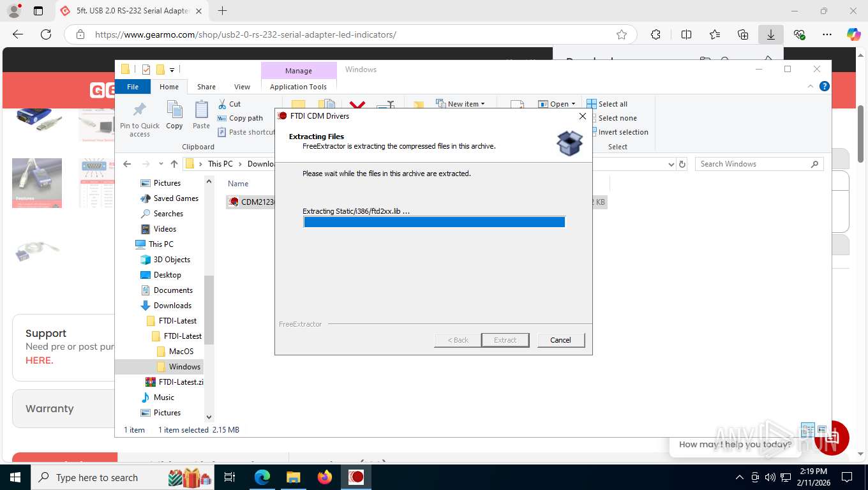Click Invert selection in Explorer ribbon

(x=617, y=132)
